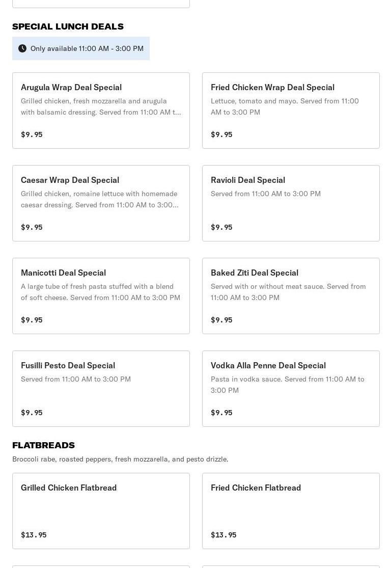Click the Grilled Chicken Flatbread $13.95 price
Viewport: 392px width, 568px height.
34,535
